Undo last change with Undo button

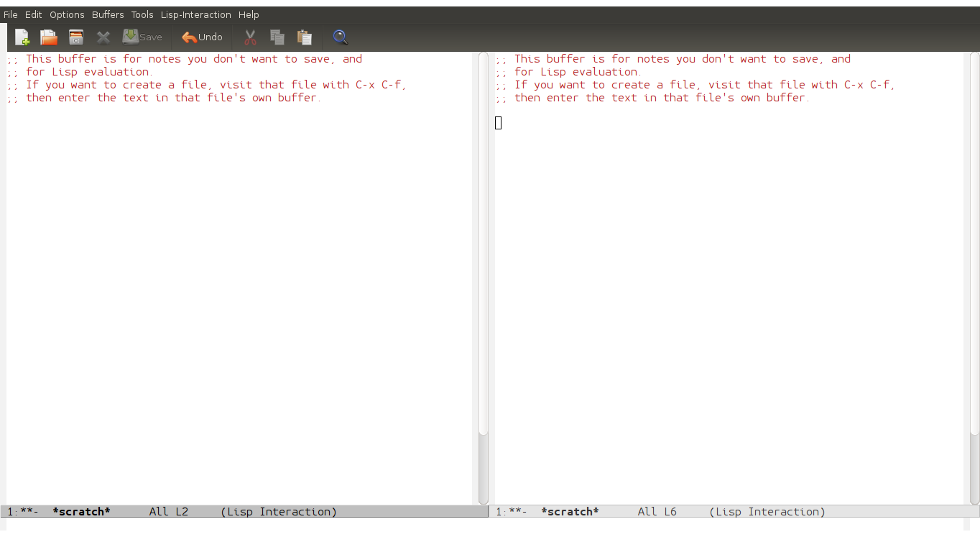(x=202, y=37)
